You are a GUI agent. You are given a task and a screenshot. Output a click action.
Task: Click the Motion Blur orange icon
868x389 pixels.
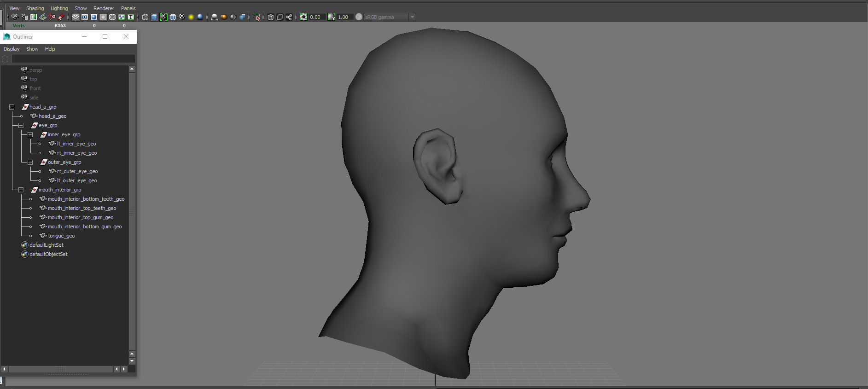[224, 17]
